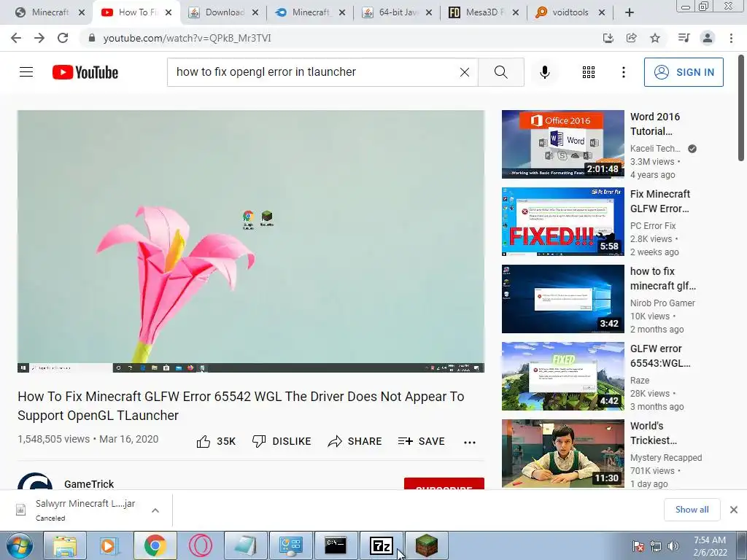The image size is (747, 560).
Task: Open the World's Trickiest video title
Action: pyautogui.click(x=653, y=433)
